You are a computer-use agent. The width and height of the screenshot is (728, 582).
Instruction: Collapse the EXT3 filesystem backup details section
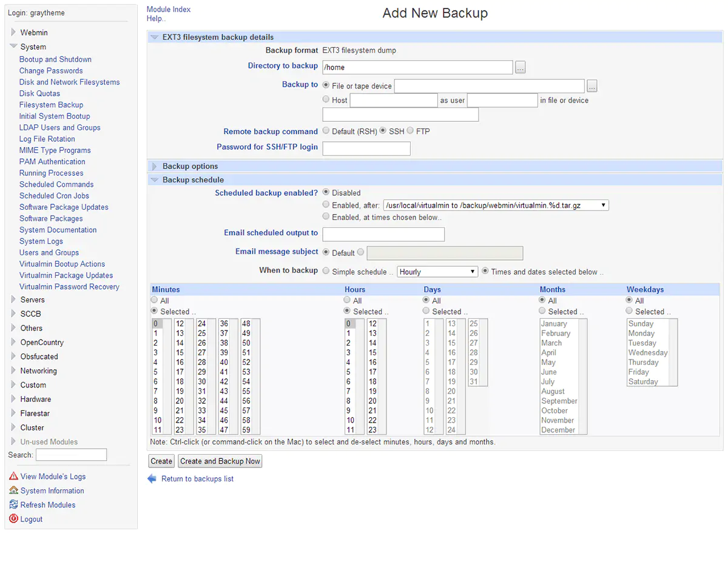coord(155,37)
